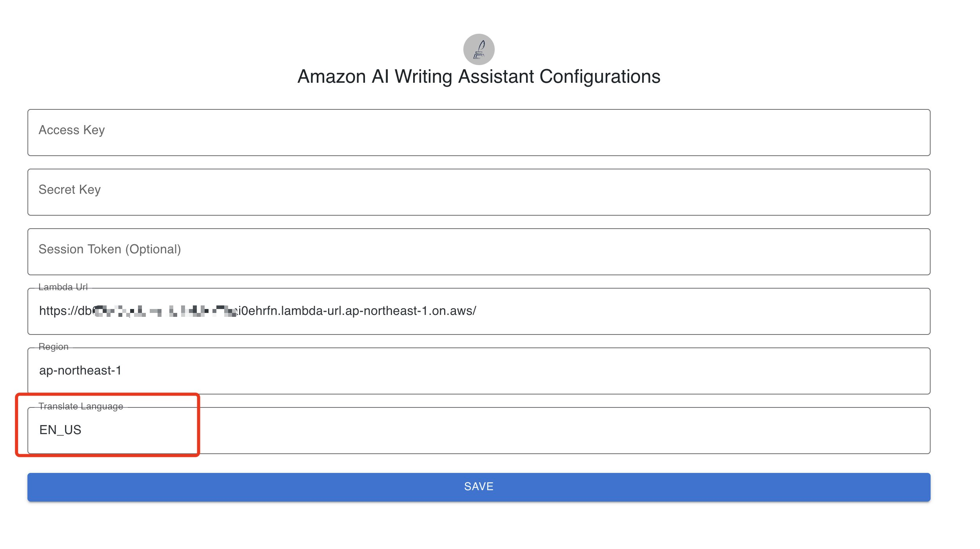Click the "Secret Key" placeholder text
The height and width of the screenshot is (549, 980).
pos(70,190)
